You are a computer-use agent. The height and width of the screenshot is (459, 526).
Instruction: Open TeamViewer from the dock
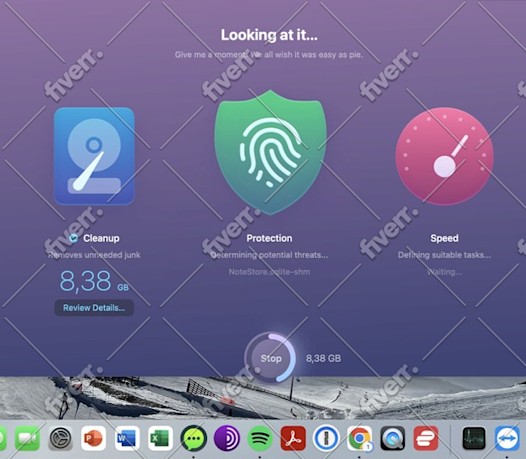[x=507, y=438]
